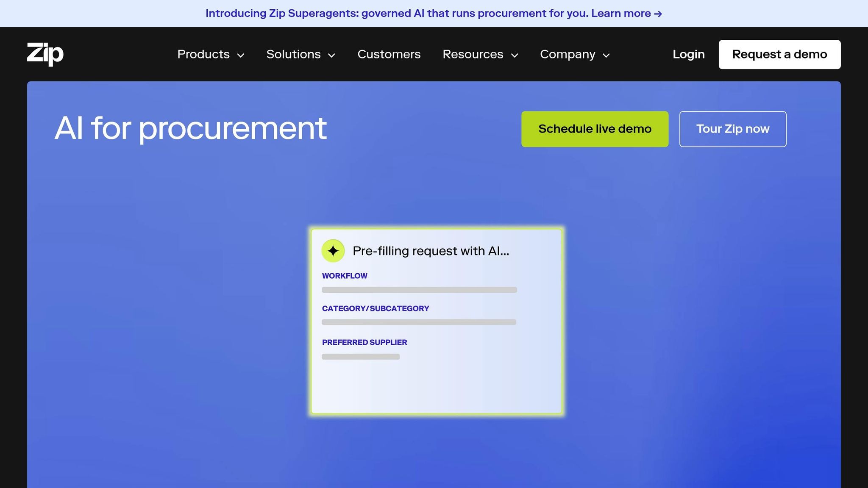Click the PREFERRED SUPPLIER label
This screenshot has width=868, height=488.
tap(364, 342)
